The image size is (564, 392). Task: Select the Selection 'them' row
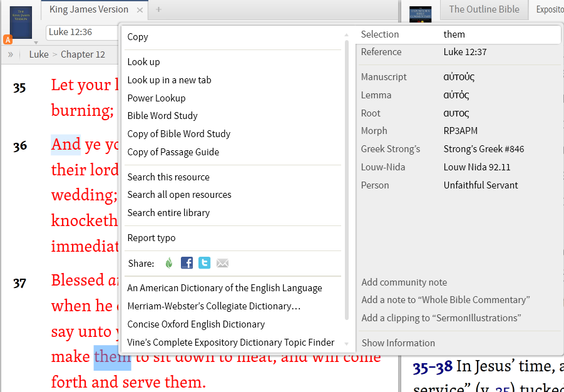[459, 34]
